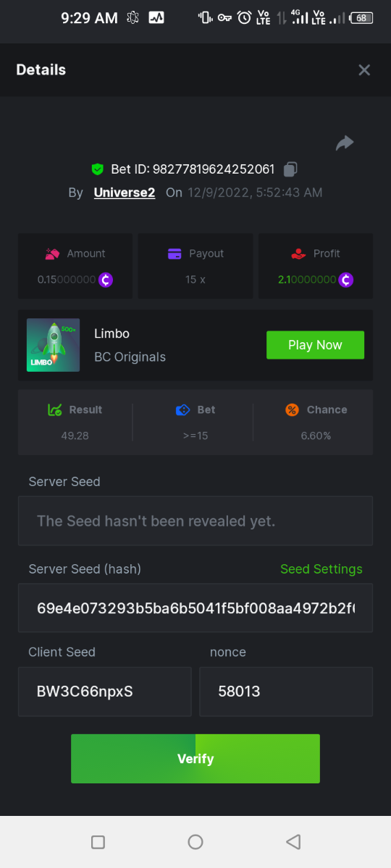Tap the green Verify button
This screenshot has width=391, height=868.
[195, 759]
